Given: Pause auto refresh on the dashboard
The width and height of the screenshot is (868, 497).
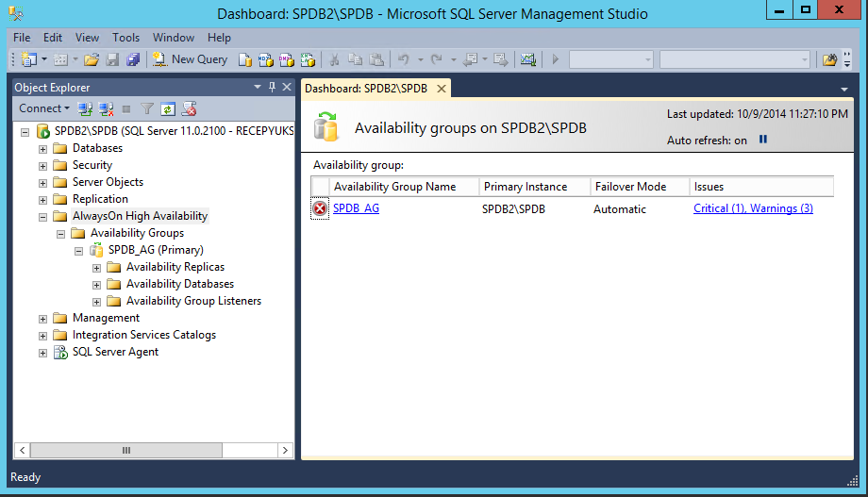Looking at the screenshot, I should [x=763, y=140].
